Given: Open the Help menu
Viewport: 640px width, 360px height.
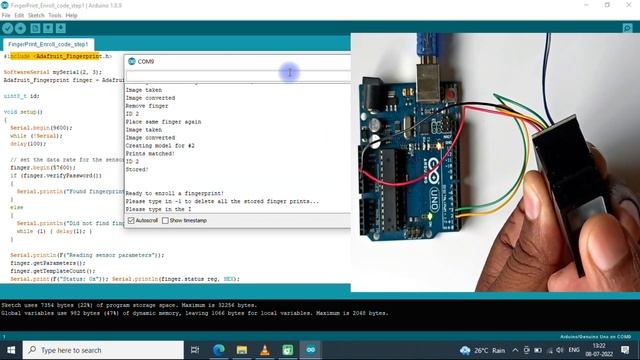Looking at the screenshot, I should [x=71, y=16].
